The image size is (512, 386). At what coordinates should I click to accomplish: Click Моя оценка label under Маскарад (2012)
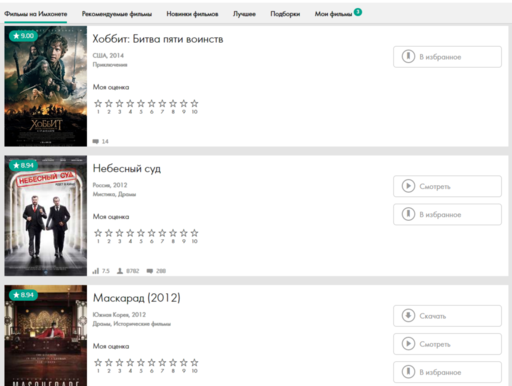[x=111, y=346]
